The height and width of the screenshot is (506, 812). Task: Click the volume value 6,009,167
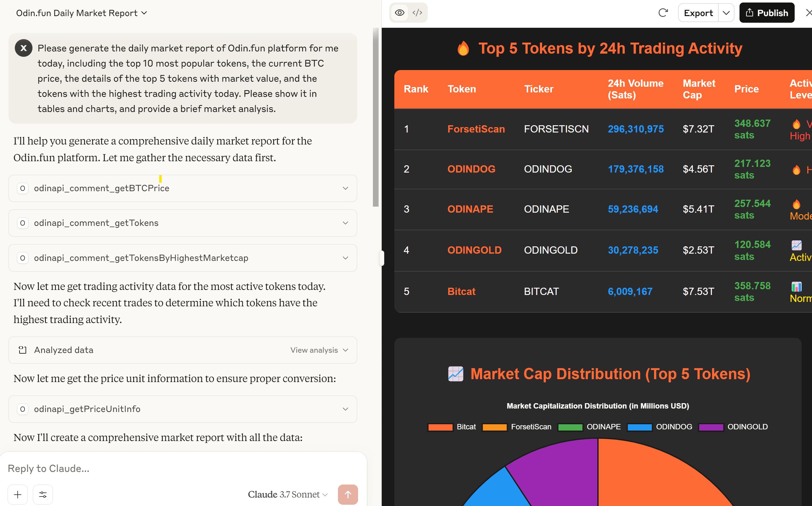coord(630,291)
